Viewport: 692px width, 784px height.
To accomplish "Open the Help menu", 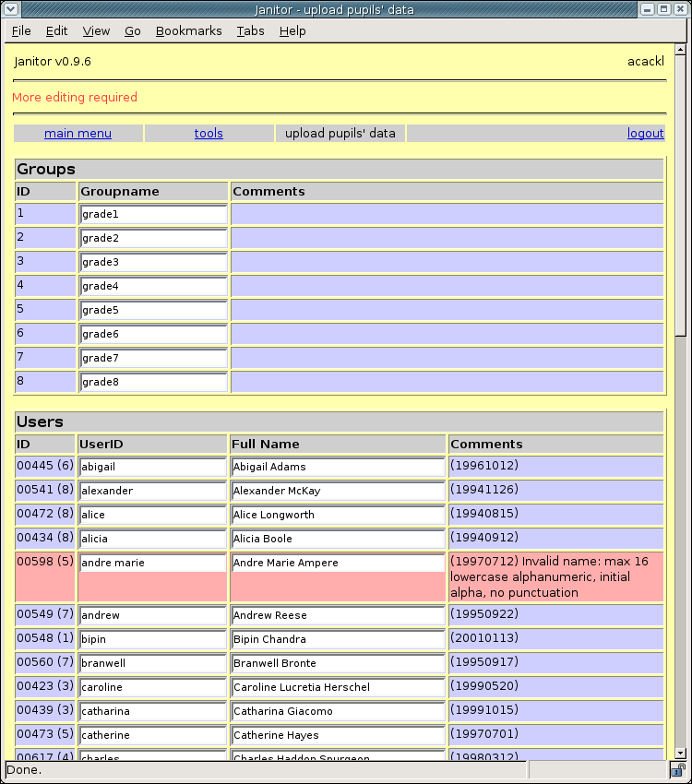I will [292, 31].
